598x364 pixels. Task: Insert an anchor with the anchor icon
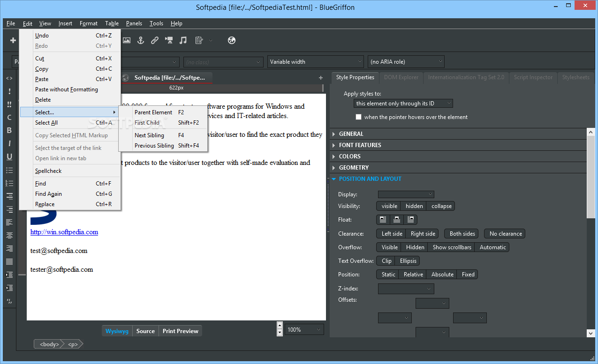pos(140,41)
